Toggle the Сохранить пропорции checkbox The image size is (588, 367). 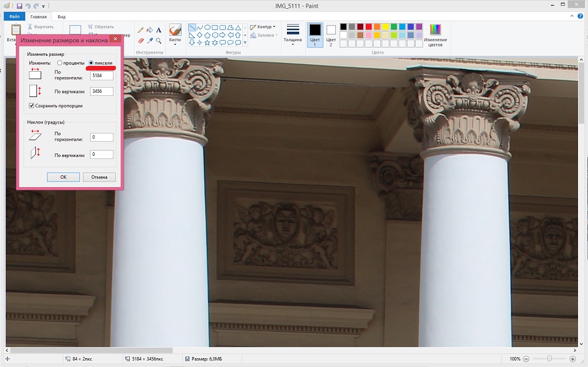point(32,106)
